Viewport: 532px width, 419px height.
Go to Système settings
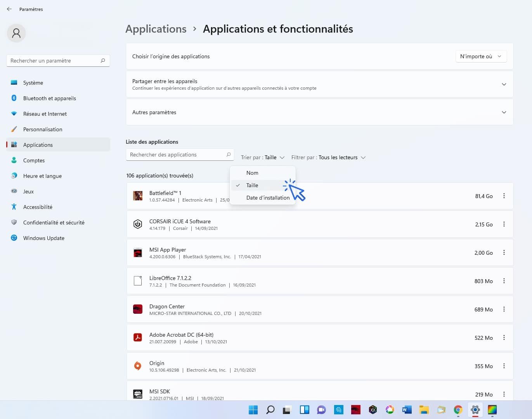tap(58, 83)
